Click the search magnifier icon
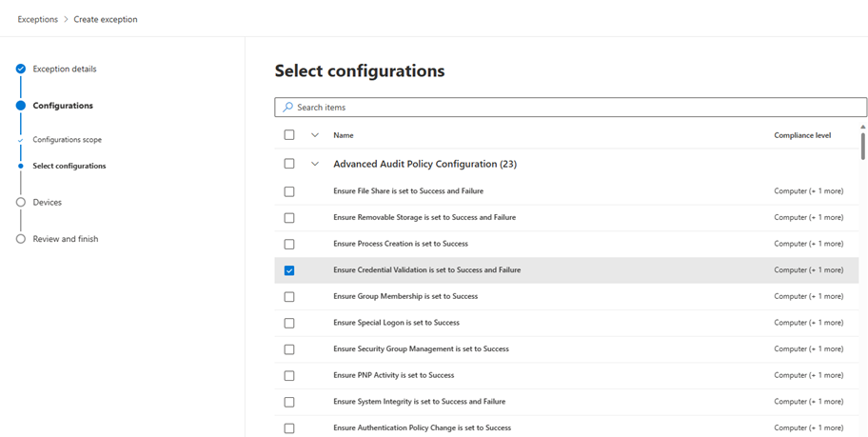 [x=287, y=108]
